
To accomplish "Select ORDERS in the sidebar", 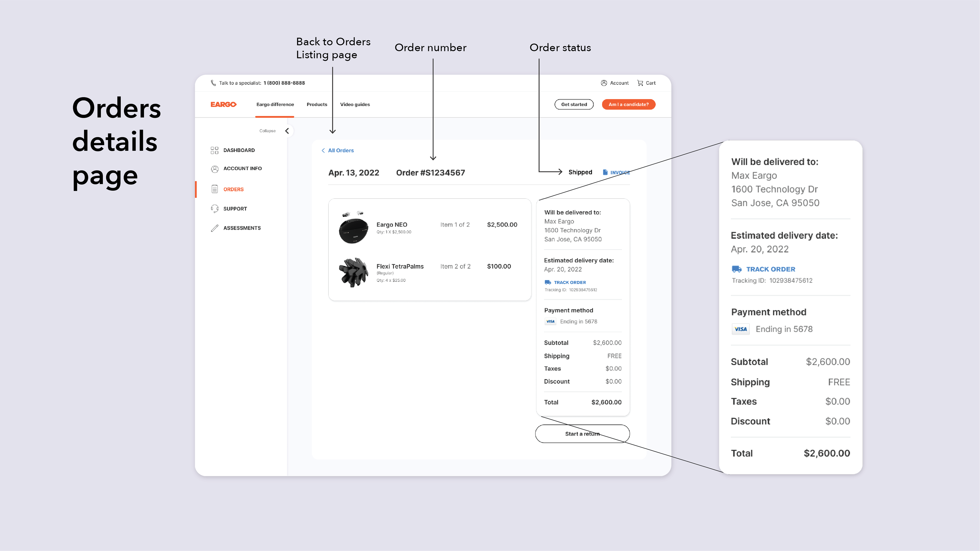I will [x=233, y=189].
